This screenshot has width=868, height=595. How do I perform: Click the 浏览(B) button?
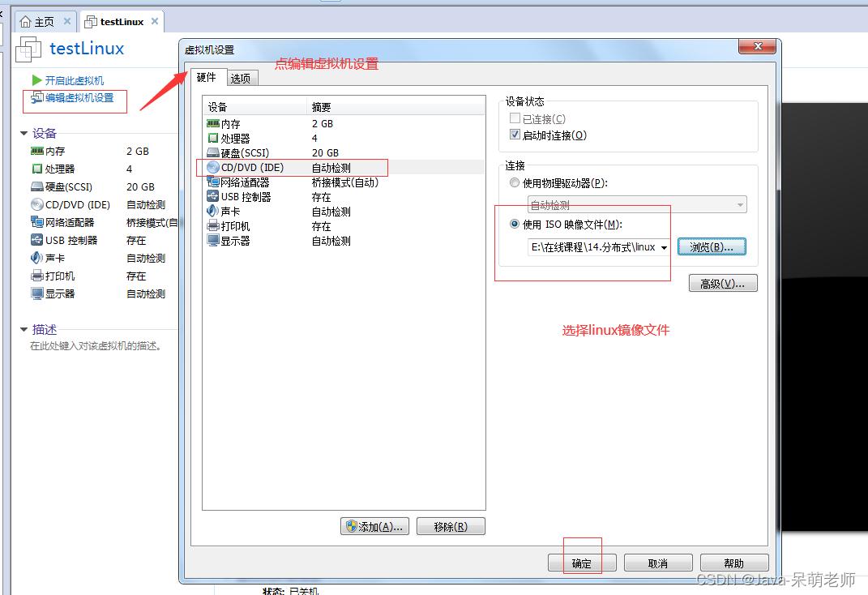tap(711, 246)
